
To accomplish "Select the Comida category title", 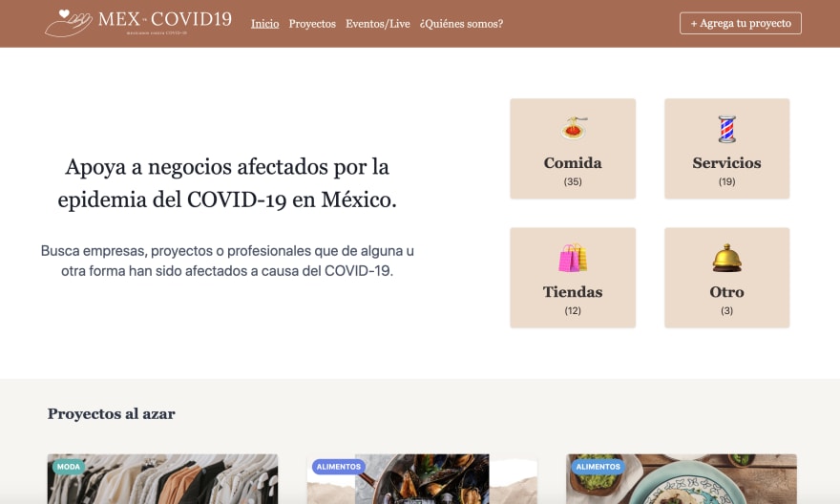I will coord(573,163).
